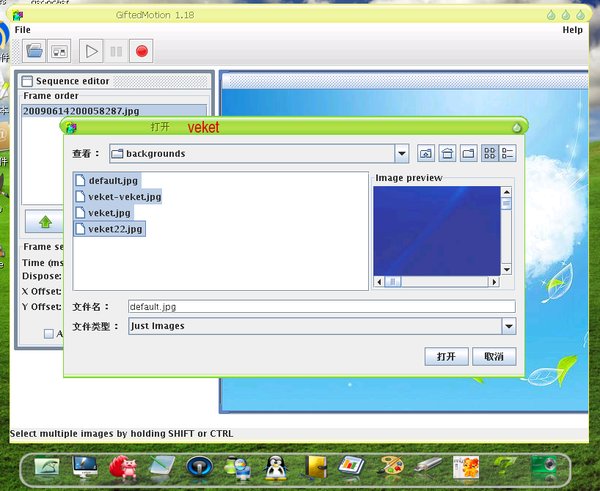The width and height of the screenshot is (600, 491).
Task: Open the Just Images file type dropdown
Action: [x=509, y=326]
